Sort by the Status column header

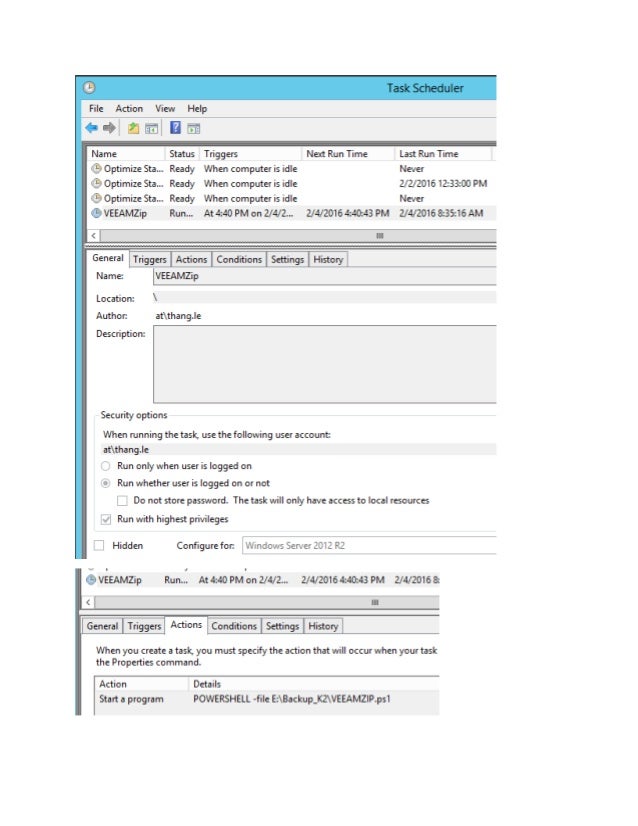click(182, 153)
